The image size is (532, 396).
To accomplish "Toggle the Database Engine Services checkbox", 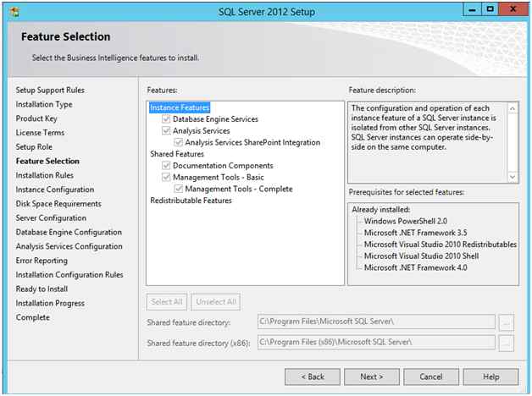I will pos(166,119).
